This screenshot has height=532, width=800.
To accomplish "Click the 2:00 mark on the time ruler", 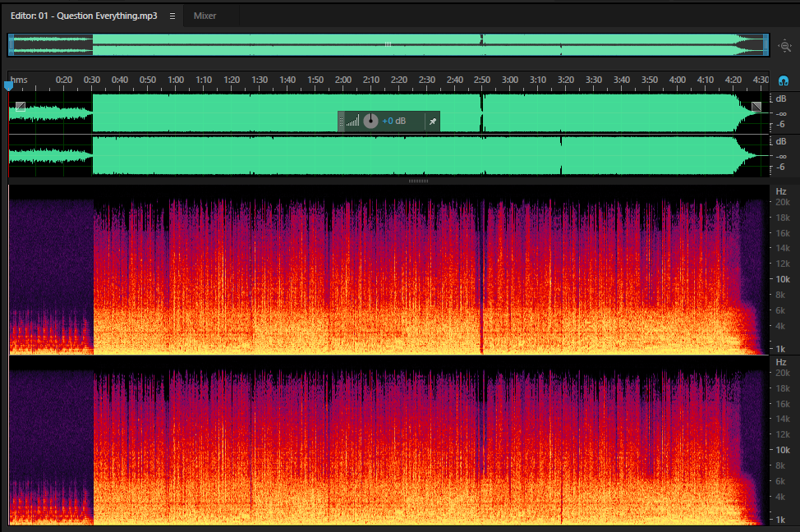I will pyautogui.click(x=343, y=80).
